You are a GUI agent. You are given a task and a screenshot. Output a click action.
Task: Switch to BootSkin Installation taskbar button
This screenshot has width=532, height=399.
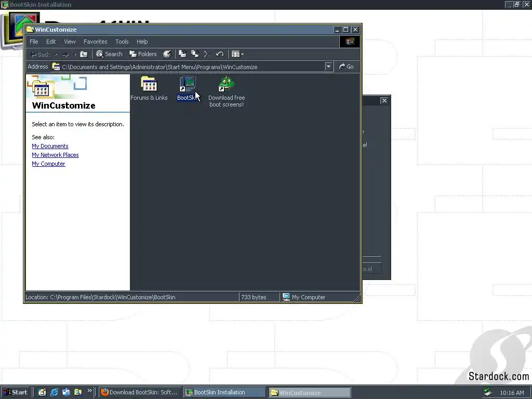[224, 392]
